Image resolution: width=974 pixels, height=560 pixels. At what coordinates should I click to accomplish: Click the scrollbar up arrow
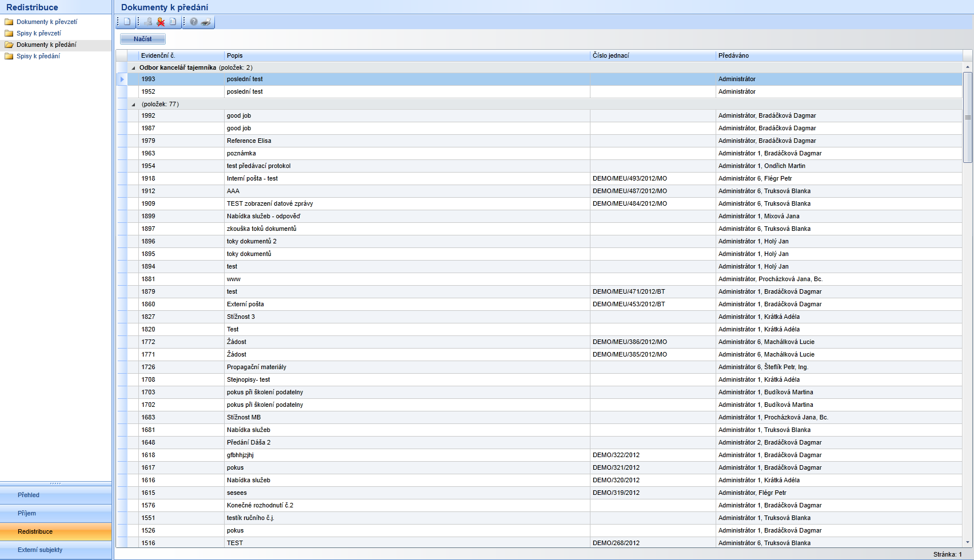pos(968,67)
